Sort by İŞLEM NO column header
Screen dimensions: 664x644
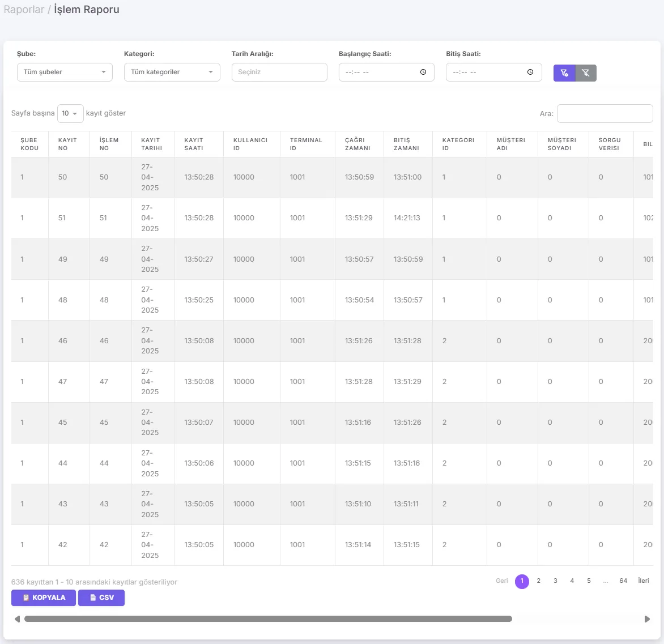pyautogui.click(x=110, y=144)
